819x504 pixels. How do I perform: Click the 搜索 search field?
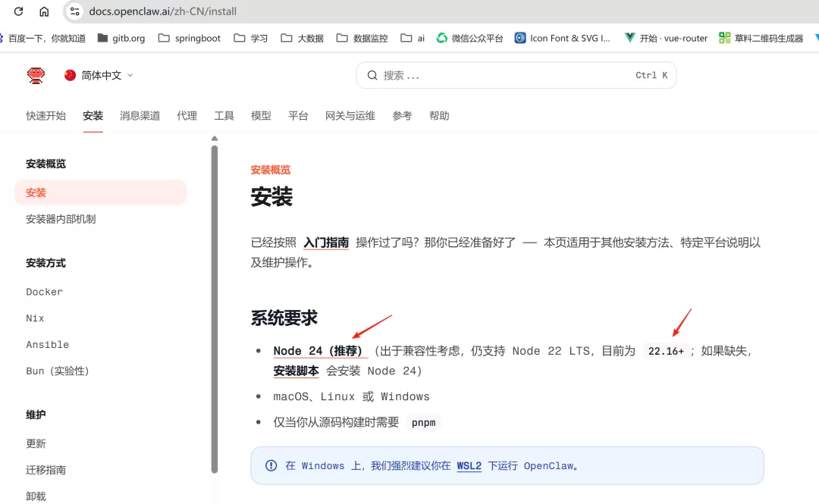click(x=516, y=75)
